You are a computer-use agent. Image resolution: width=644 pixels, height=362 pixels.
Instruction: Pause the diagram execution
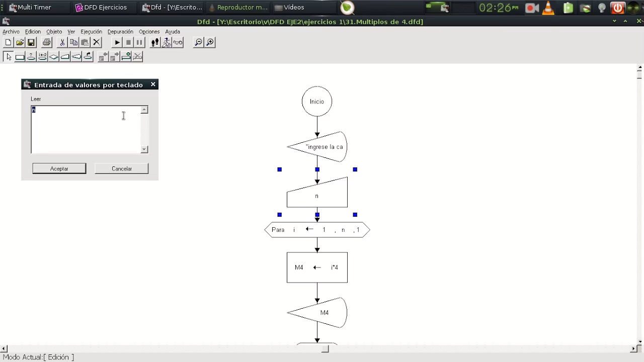[x=139, y=43]
